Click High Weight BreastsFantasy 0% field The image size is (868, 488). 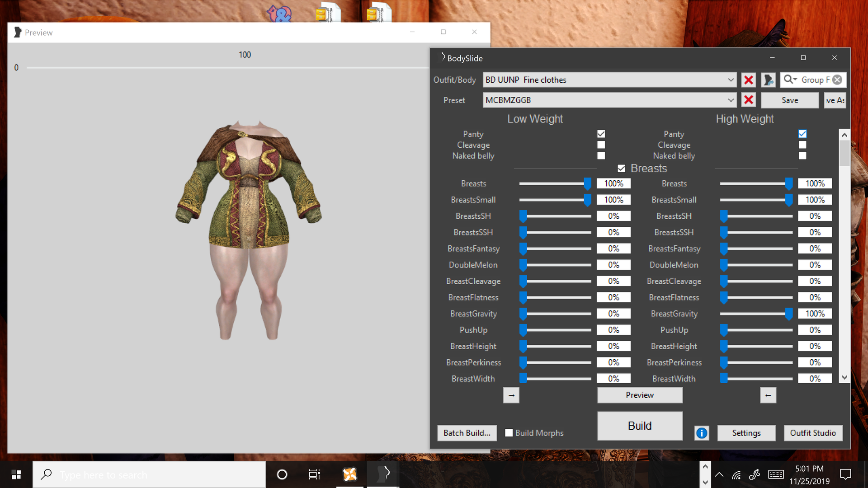[x=815, y=249]
